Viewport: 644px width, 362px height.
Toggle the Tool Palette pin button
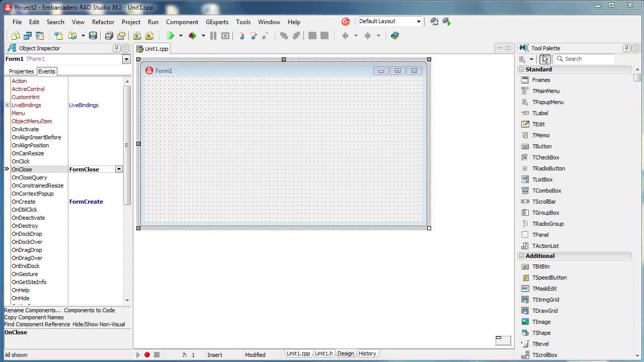(626, 48)
